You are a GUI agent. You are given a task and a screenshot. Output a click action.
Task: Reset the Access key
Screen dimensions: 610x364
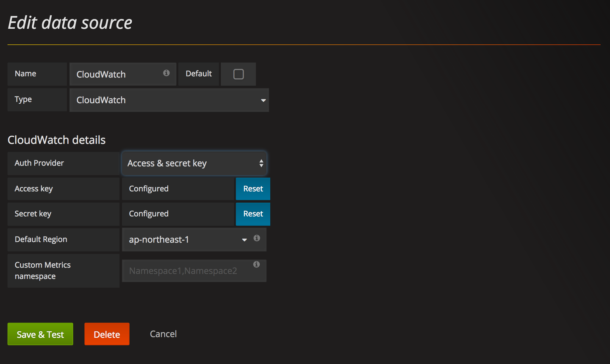[x=253, y=189]
